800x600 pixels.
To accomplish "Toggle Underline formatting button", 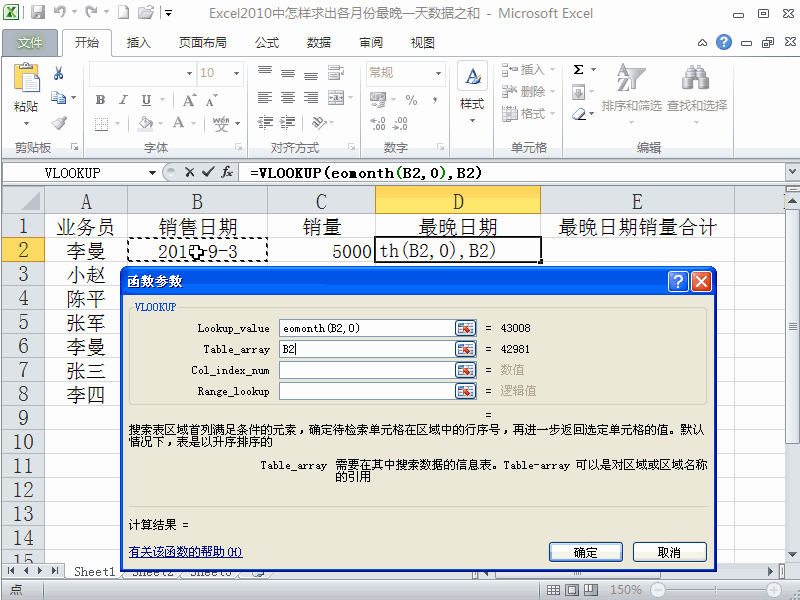I will tap(146, 99).
